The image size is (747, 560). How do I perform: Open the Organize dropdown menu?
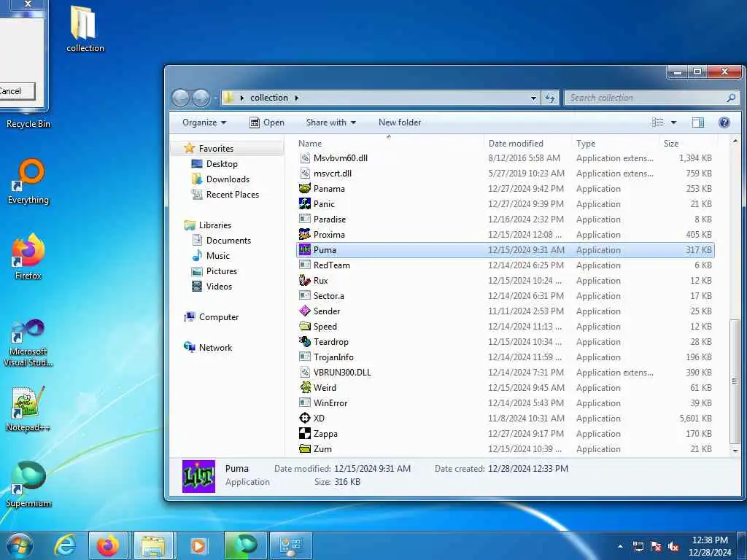pyautogui.click(x=204, y=122)
